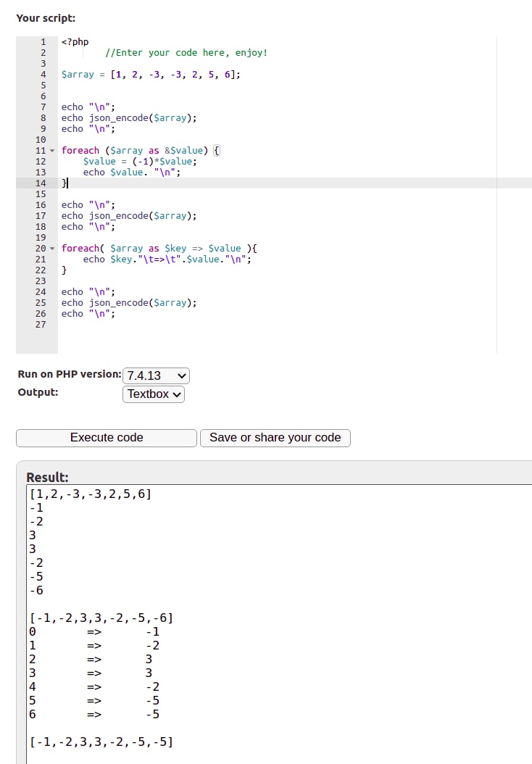532x764 pixels.
Task: Click the closing brace on line 22
Action: [64, 270]
